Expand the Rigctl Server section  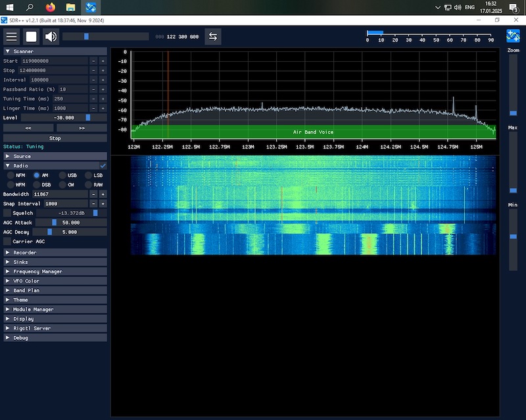[55, 329]
